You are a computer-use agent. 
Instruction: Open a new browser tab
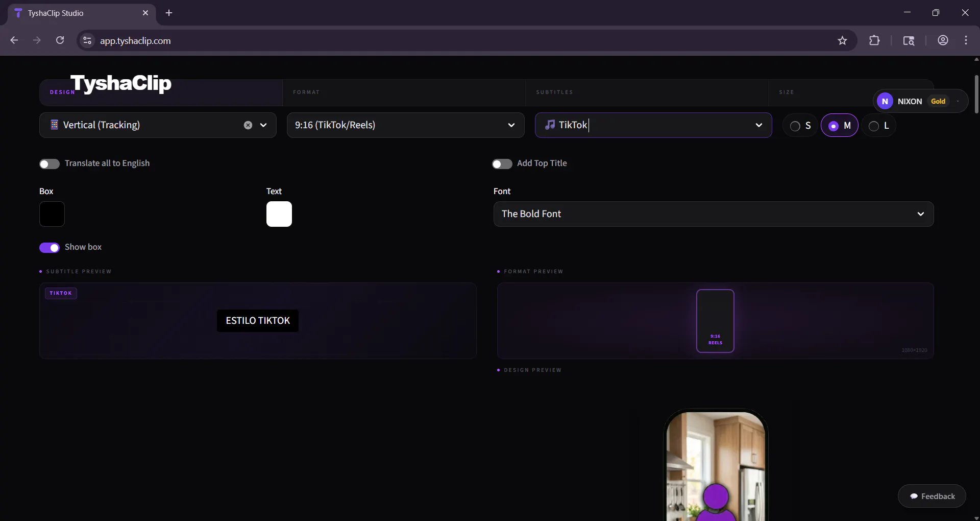click(x=169, y=13)
